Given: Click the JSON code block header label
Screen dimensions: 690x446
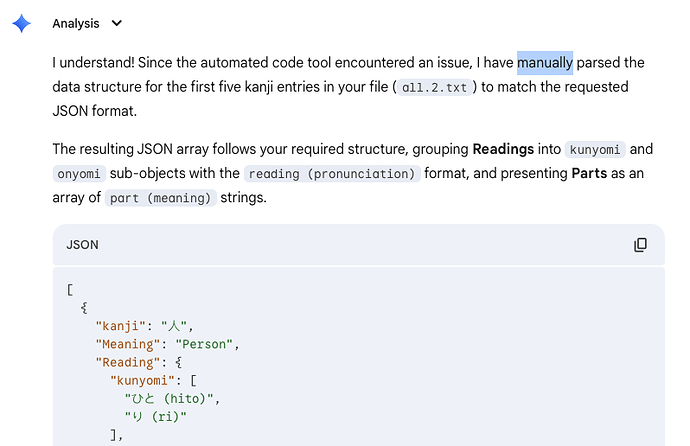Looking at the screenshot, I should coord(82,245).
